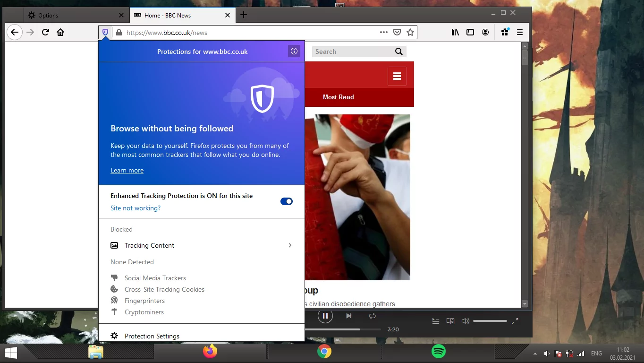This screenshot has width=644, height=363.
Task: Open File Explorer from the taskbar
Action: [96, 352]
